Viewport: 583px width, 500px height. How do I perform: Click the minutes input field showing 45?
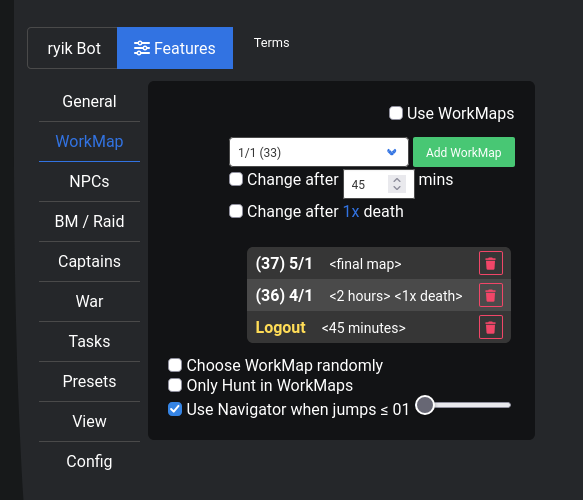tap(379, 184)
